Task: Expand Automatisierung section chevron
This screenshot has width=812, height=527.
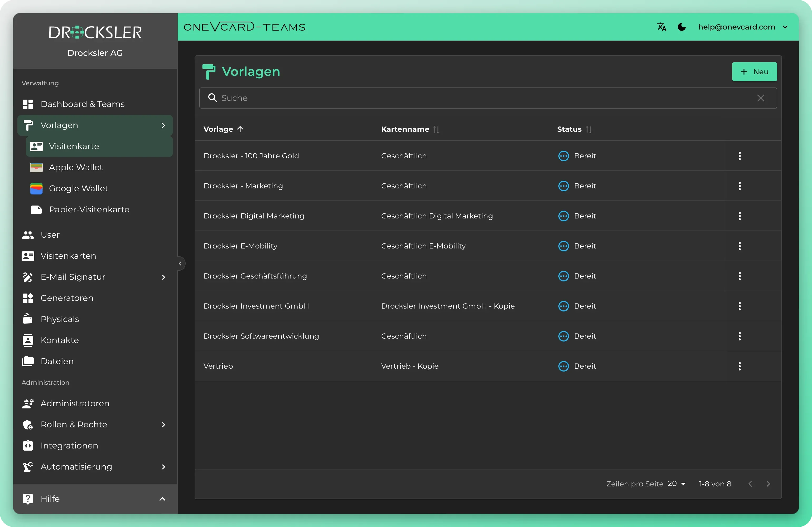Action: click(x=163, y=467)
